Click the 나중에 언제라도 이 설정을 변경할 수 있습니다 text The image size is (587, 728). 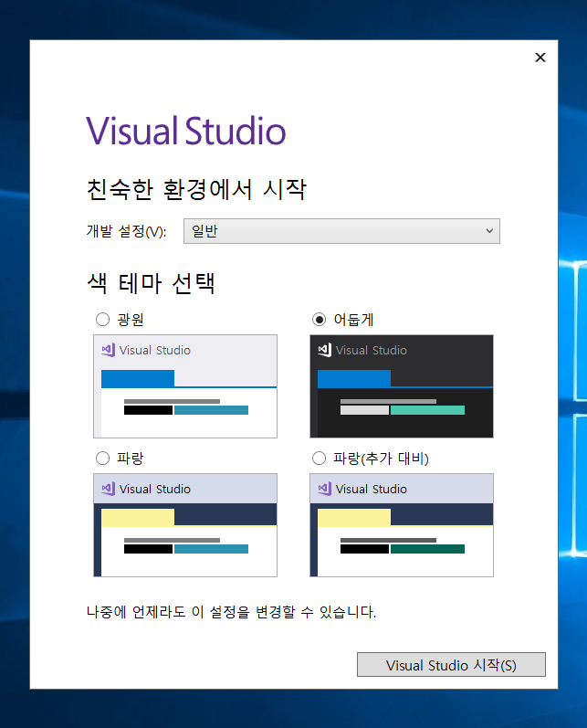(x=231, y=612)
